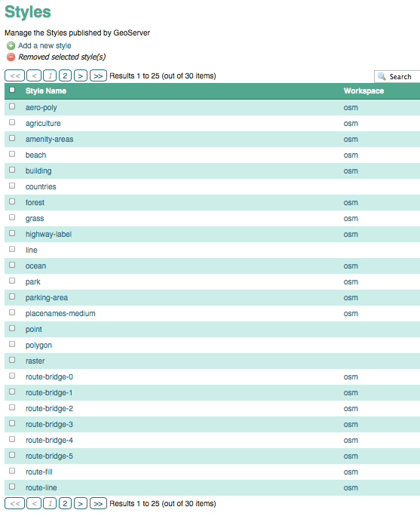420x516 pixels.
Task: Check the box for aero-poly style
Action: click(x=12, y=106)
